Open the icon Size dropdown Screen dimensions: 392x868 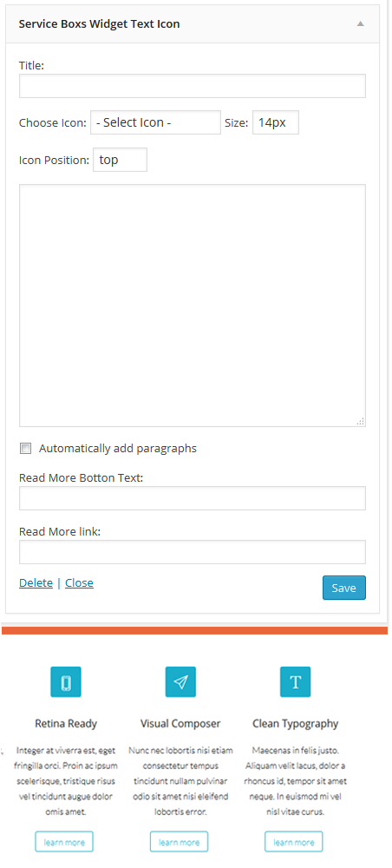[x=276, y=122]
